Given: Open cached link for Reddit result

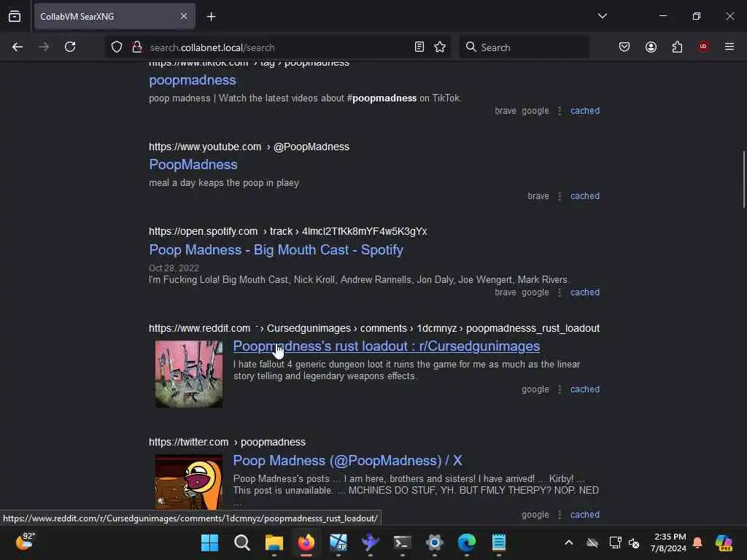Looking at the screenshot, I should pos(585,389).
